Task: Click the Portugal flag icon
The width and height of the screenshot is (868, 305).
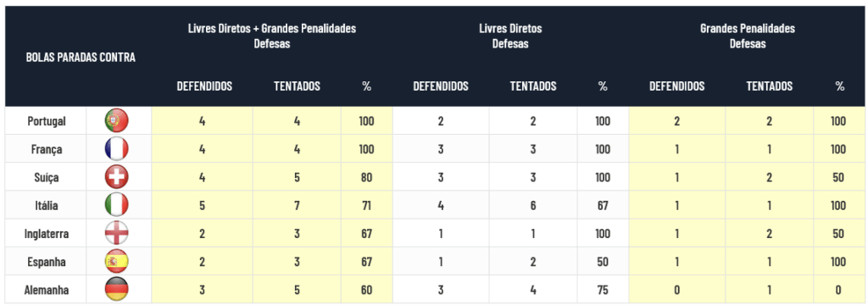Action: coord(117,120)
